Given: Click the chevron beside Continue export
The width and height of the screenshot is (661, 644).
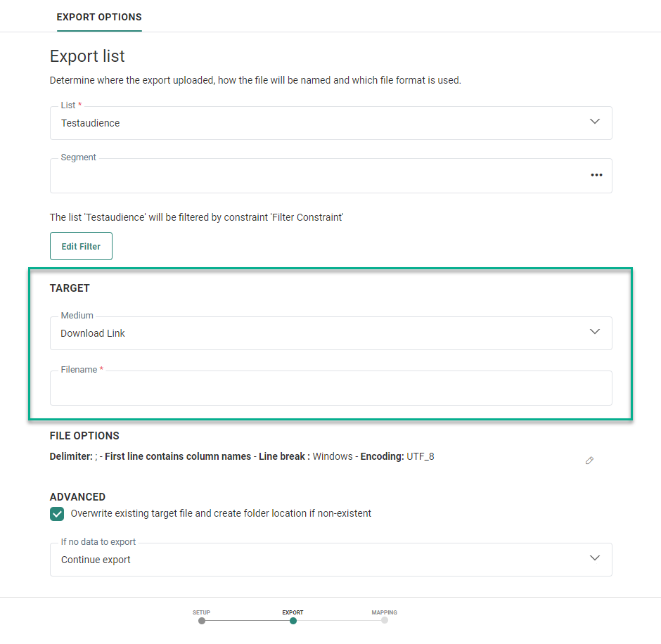Looking at the screenshot, I should 595,558.
